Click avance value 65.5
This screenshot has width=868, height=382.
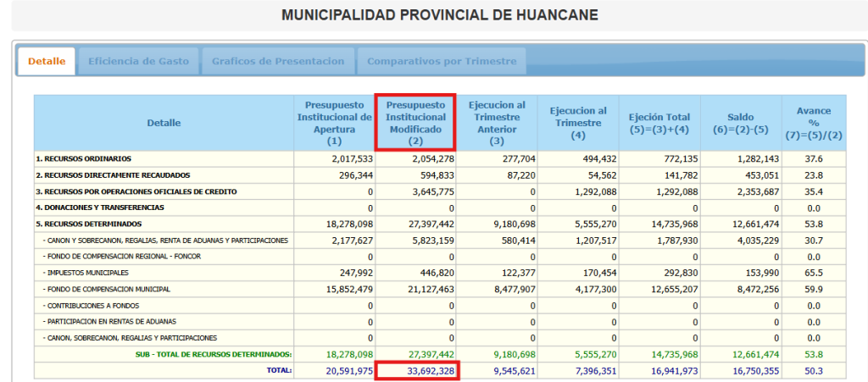(814, 273)
